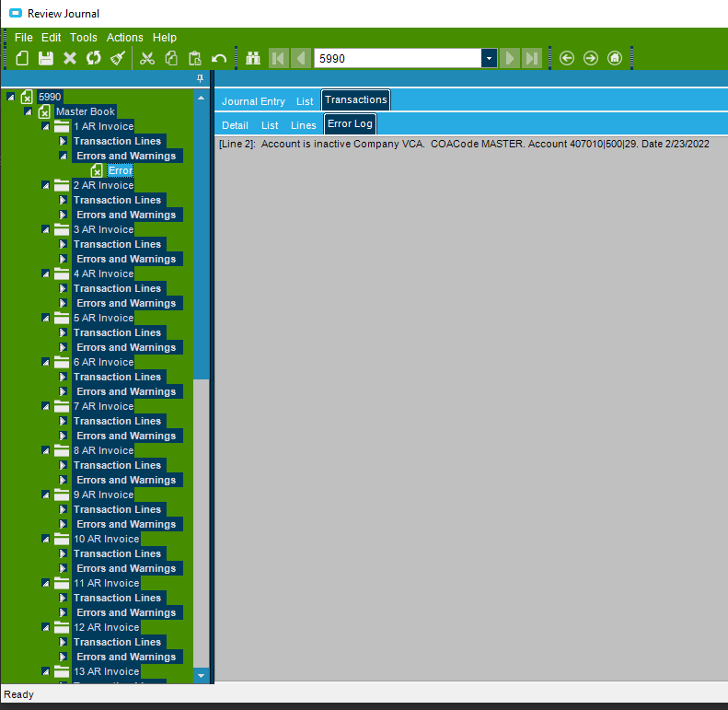Click the folder icon of 12 AR Invoice
This screenshot has height=710, width=728.
pyautogui.click(x=62, y=628)
